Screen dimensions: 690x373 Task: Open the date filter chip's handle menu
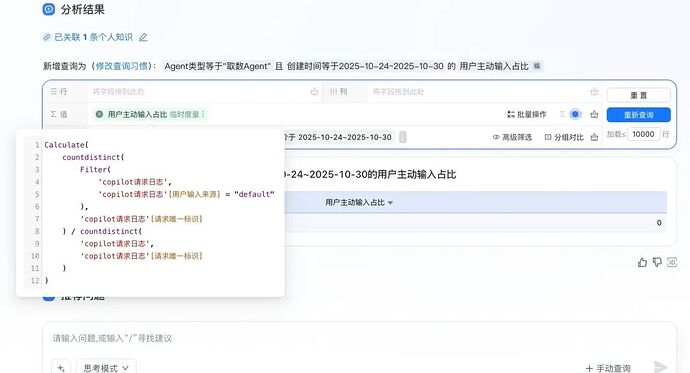coord(403,137)
